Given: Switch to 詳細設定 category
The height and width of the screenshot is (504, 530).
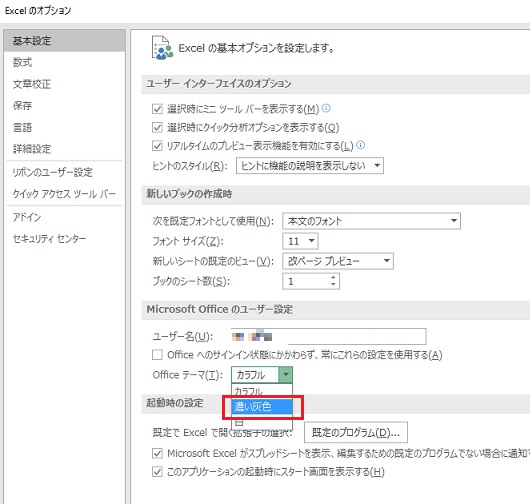Looking at the screenshot, I should click(x=65, y=149).
